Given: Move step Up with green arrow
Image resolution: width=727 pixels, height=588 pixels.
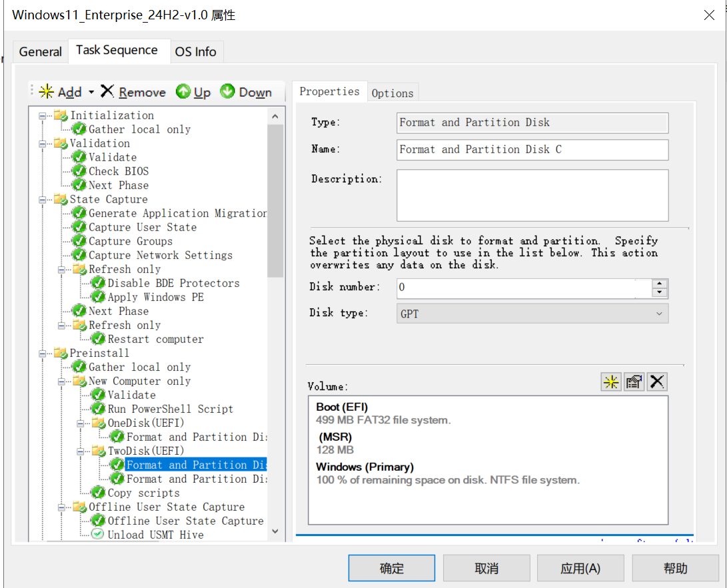Looking at the screenshot, I should tap(193, 92).
